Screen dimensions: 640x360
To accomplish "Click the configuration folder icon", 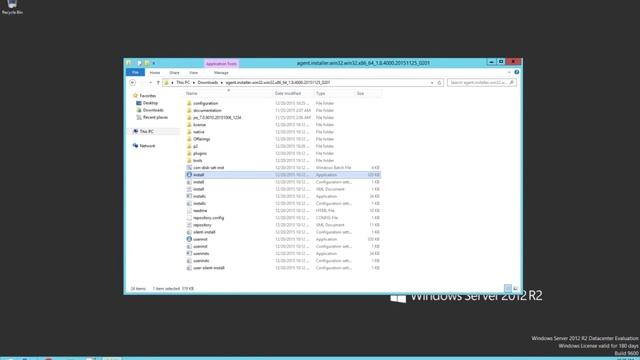I will tap(189, 103).
